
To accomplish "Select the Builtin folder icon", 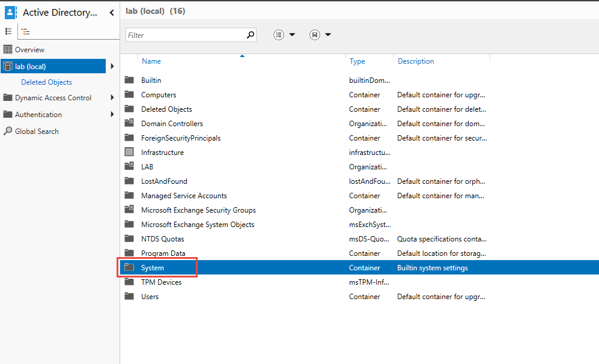I will pyautogui.click(x=129, y=80).
